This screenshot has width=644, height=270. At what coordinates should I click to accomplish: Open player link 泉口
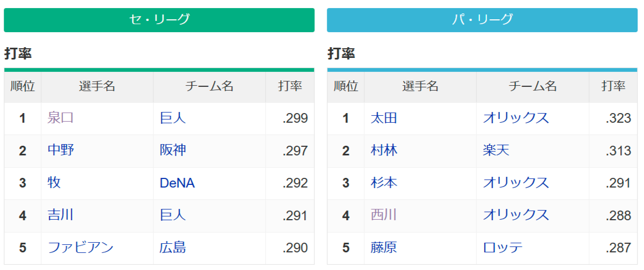click(61, 118)
